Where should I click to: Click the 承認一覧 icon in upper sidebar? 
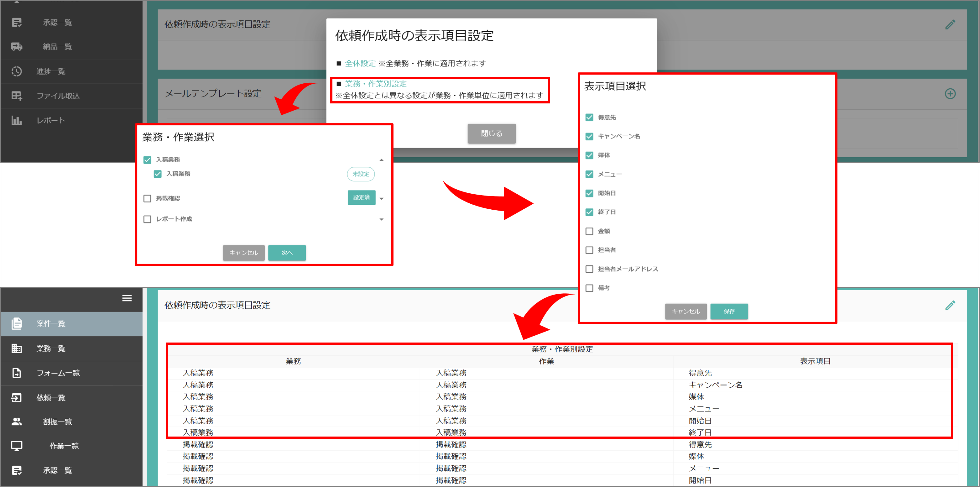16,23
